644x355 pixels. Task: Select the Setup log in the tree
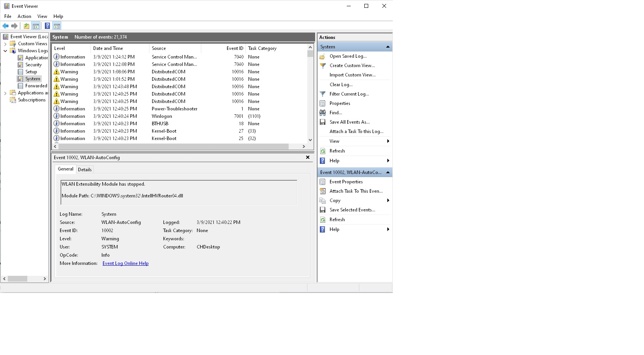click(31, 72)
